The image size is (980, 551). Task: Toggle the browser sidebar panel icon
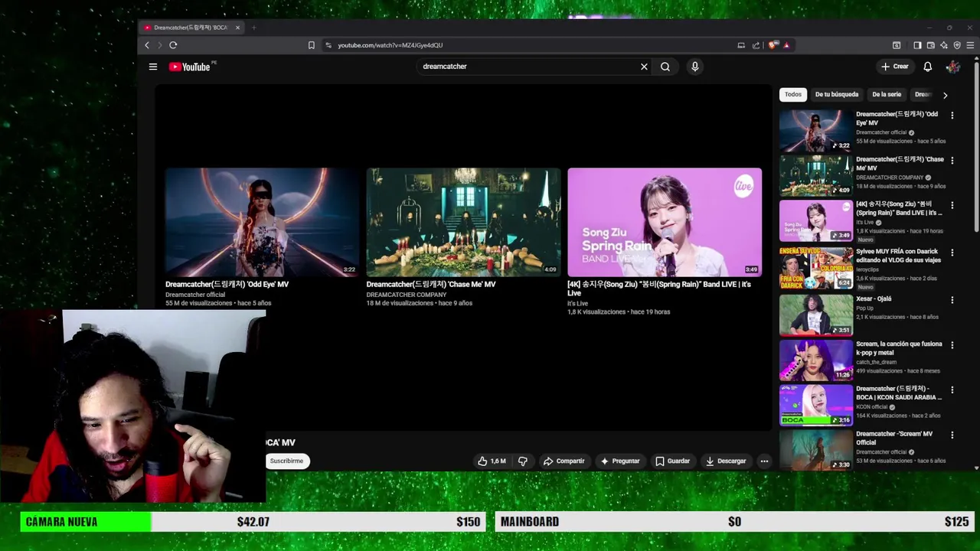pos(918,45)
